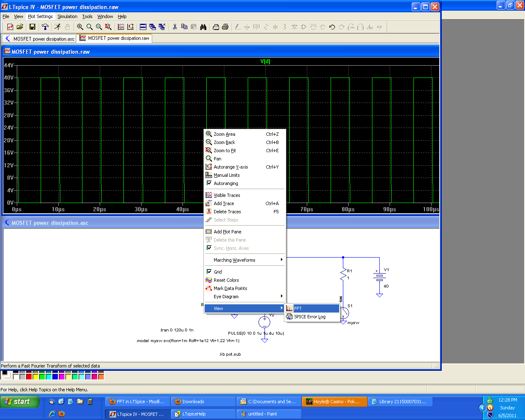Screen dimensions: 525x420
Task: Toggle the Grid checkbox in context menu
Action: pos(209,272)
